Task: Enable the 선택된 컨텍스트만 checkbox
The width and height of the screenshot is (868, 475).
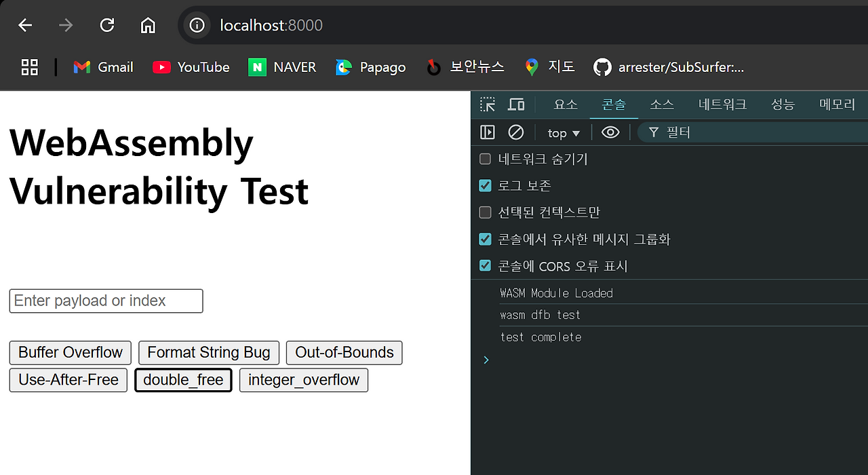Action: click(x=485, y=212)
